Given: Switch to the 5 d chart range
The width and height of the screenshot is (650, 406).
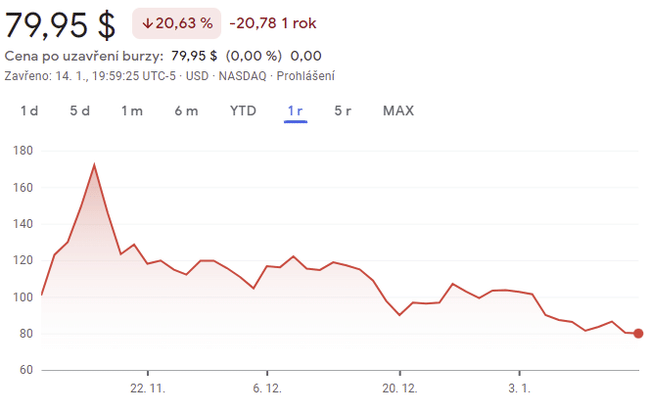Looking at the screenshot, I should pos(80,111).
